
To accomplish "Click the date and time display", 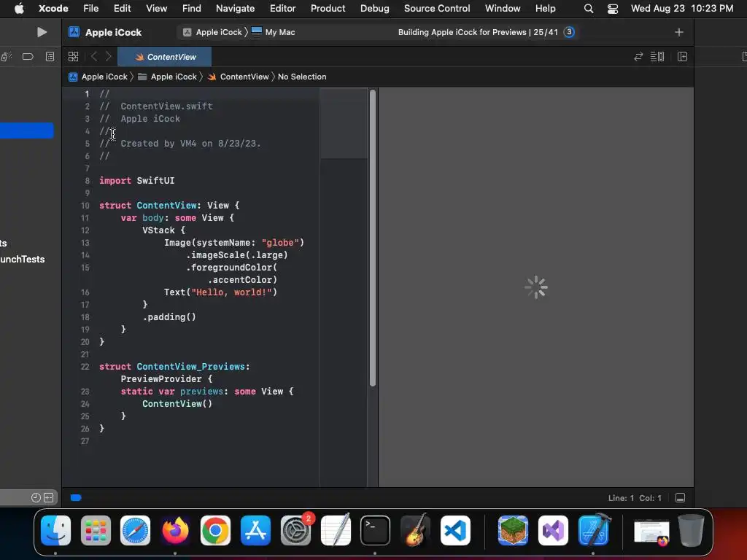I will (x=682, y=8).
